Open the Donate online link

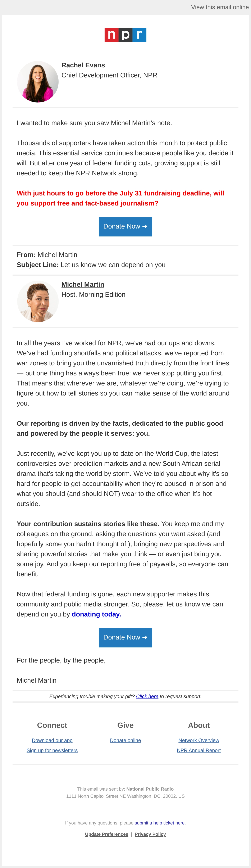(125, 740)
